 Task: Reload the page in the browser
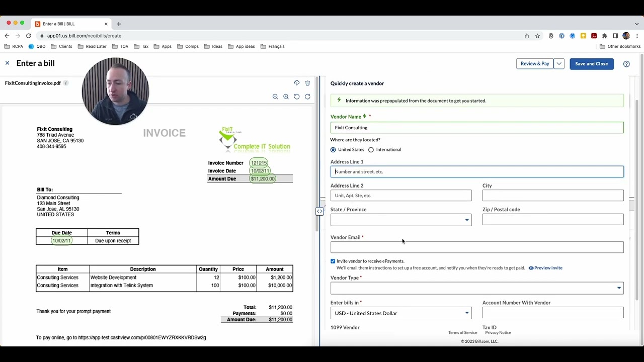click(x=29, y=36)
